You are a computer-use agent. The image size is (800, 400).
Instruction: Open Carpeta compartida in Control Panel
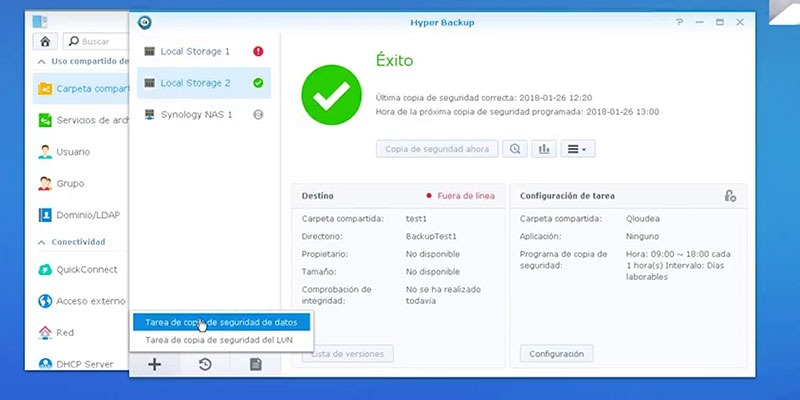pyautogui.click(x=81, y=89)
